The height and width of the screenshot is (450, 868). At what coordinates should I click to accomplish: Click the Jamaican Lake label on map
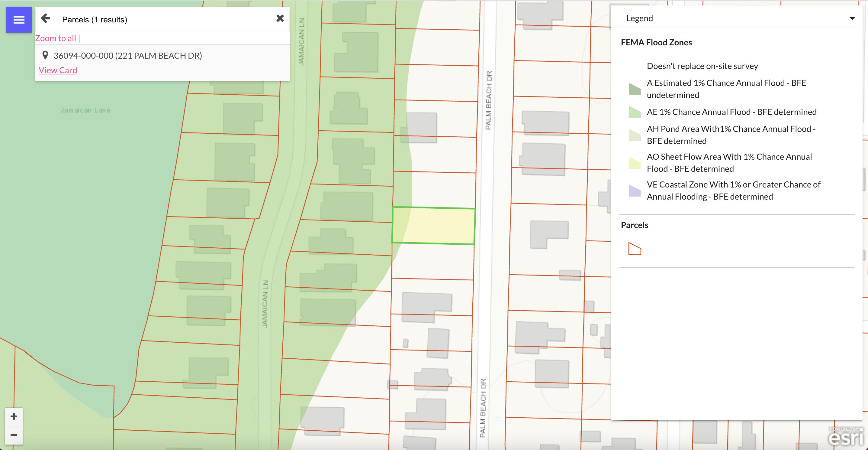coord(85,110)
